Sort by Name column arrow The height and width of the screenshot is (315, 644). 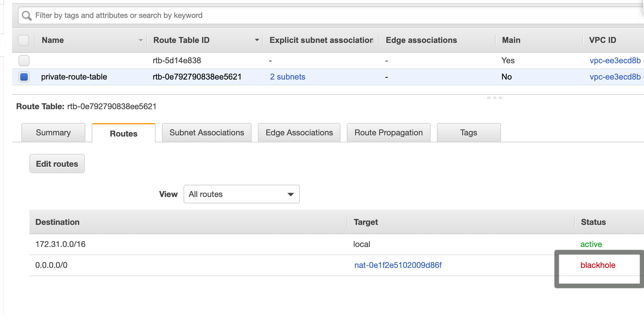[140, 40]
